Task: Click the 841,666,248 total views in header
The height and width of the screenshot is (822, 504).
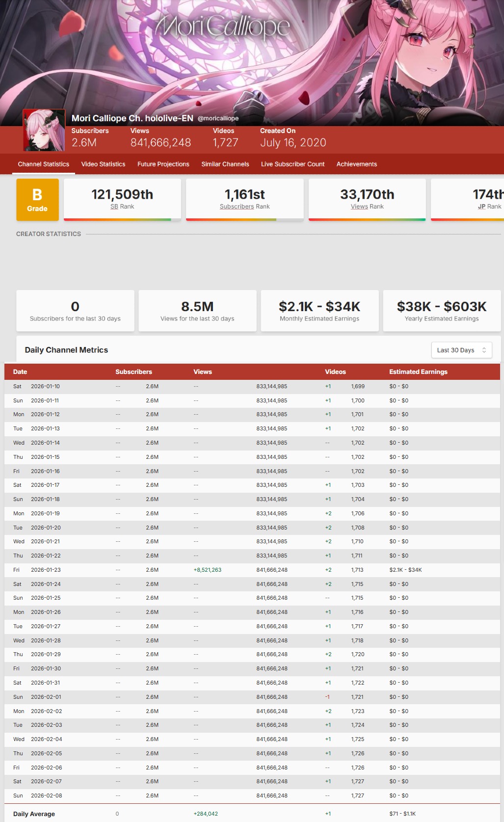Action: (x=160, y=142)
